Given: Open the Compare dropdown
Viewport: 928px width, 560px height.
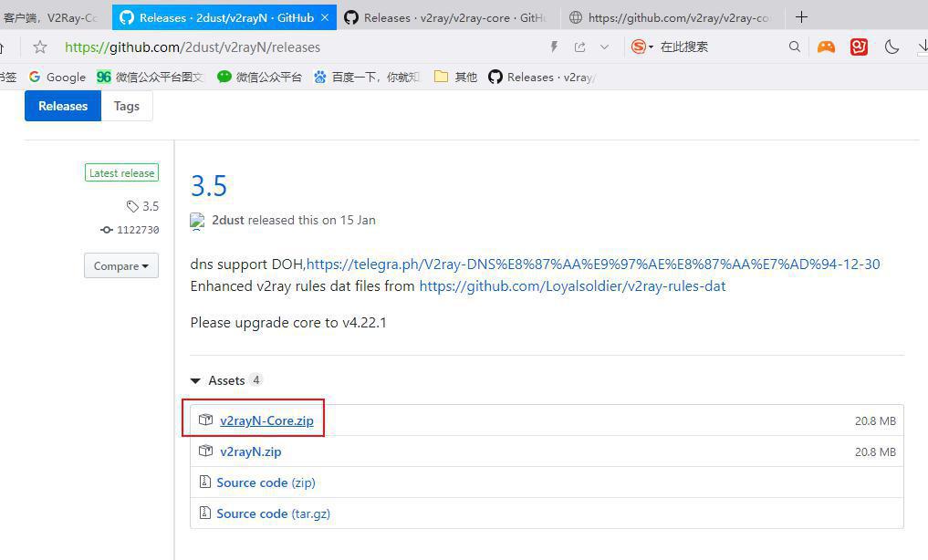Looking at the screenshot, I should [121, 266].
